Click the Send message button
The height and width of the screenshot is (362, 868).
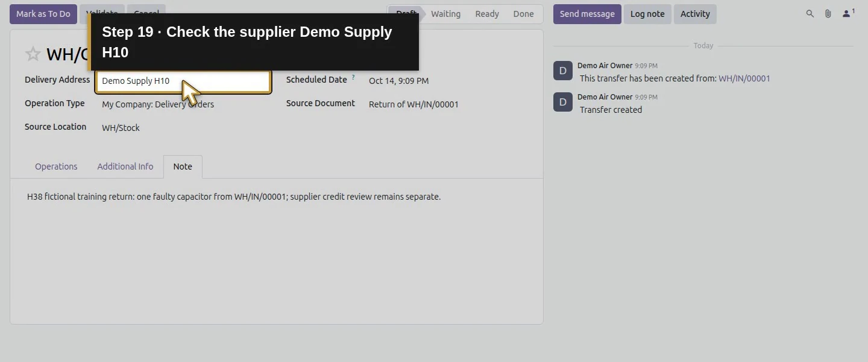pos(587,14)
